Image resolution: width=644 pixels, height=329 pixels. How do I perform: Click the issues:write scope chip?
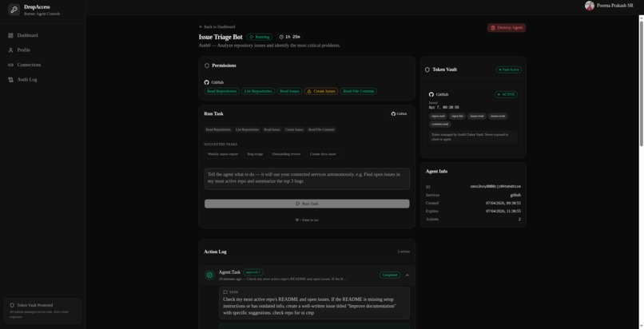point(499,117)
